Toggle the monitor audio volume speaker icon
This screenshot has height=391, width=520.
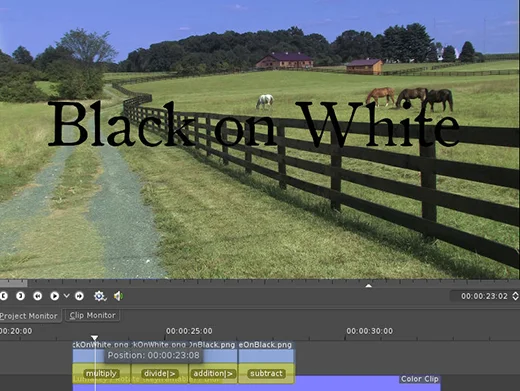pos(118,296)
